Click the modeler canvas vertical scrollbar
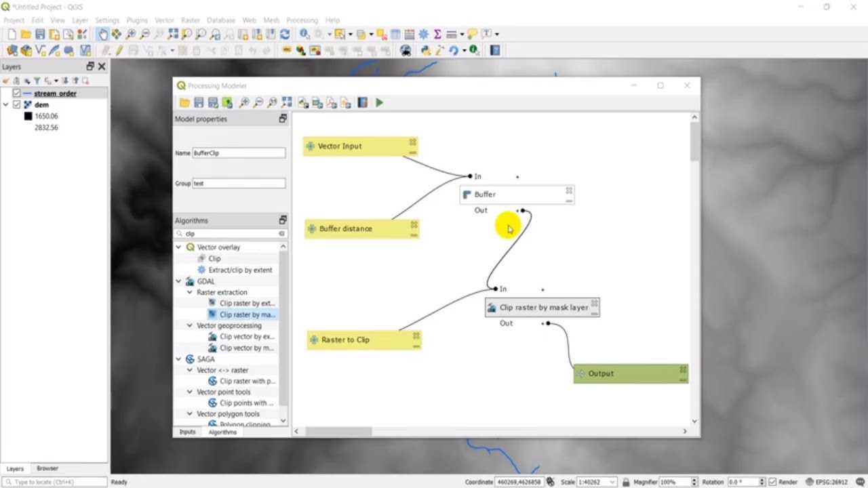The width and height of the screenshot is (868, 488). pos(694,142)
